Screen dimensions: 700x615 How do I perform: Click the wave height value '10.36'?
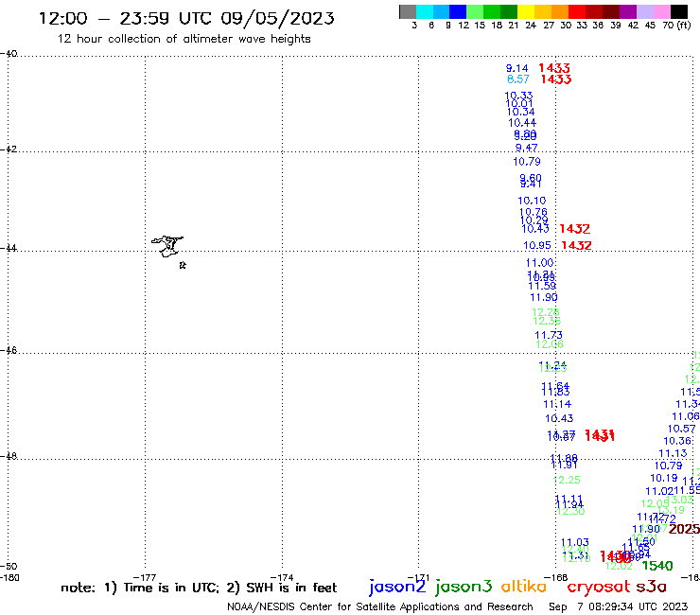pos(677,441)
